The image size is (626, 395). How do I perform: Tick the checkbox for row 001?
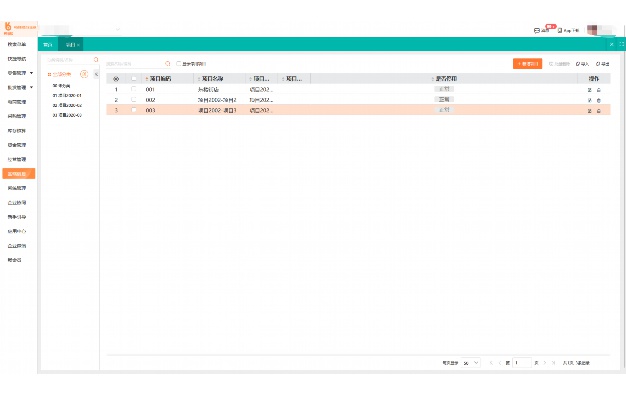pos(134,89)
